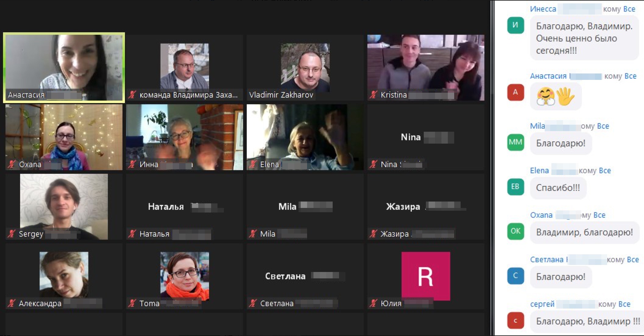This screenshot has height=336, width=644.
Task: Select the Nina participant tile with no video
Action: pos(426,137)
